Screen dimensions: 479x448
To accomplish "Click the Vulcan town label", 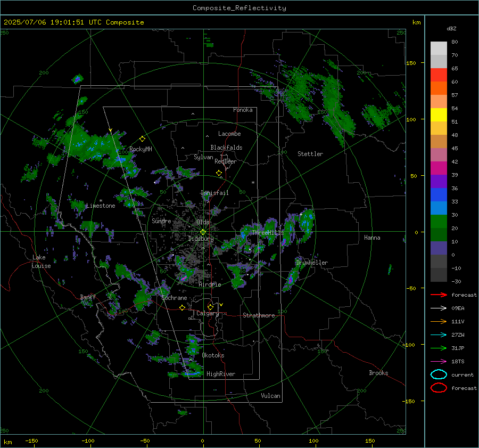I will click(270, 396).
